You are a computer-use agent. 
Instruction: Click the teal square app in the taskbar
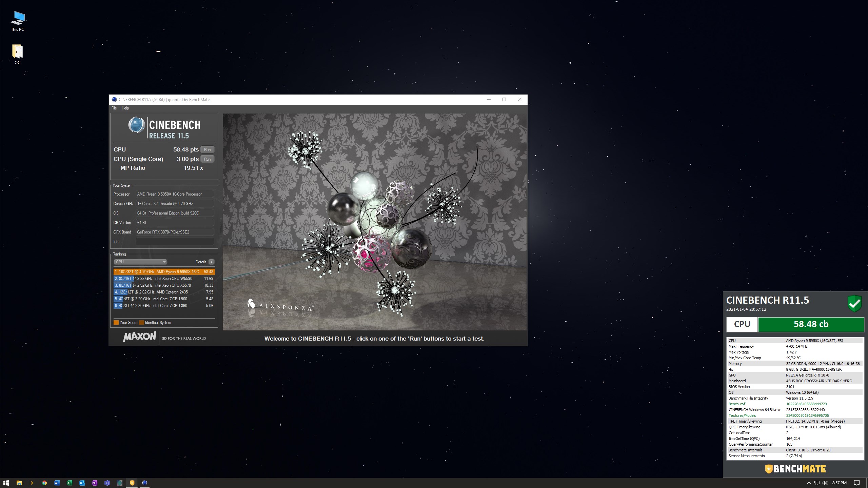tap(120, 483)
